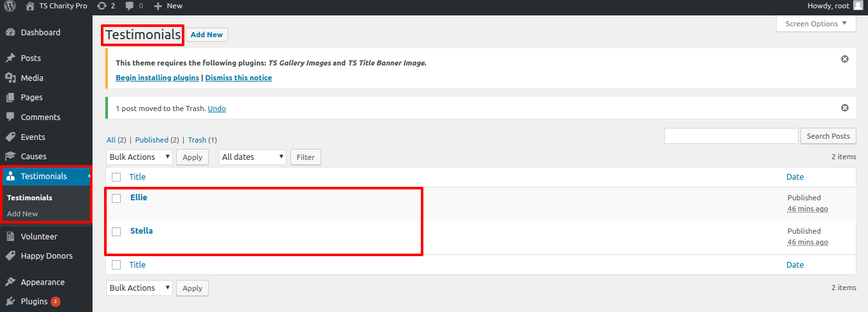
Task: Open the updates icon showing 2
Action: tap(102, 6)
